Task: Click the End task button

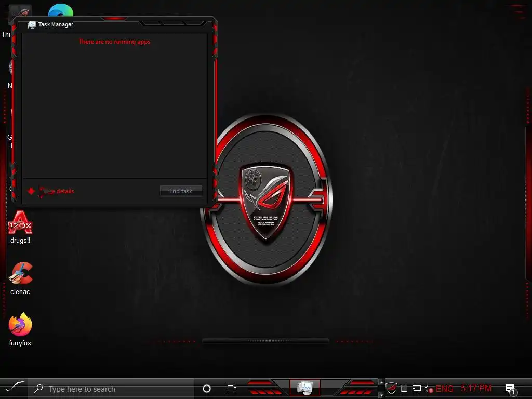Action: click(x=181, y=191)
